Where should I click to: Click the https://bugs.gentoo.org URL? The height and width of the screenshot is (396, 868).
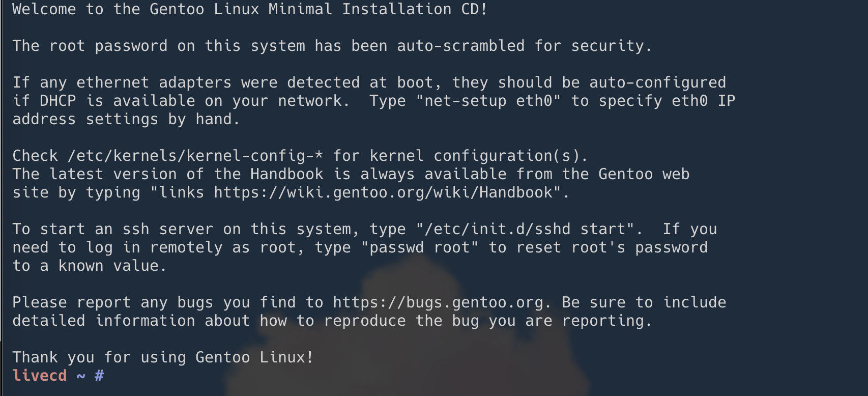coord(438,303)
